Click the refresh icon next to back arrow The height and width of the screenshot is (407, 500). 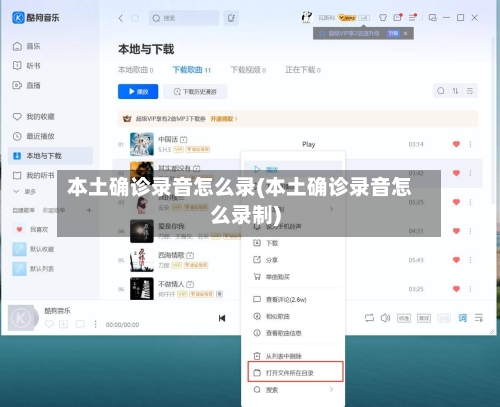[135, 18]
